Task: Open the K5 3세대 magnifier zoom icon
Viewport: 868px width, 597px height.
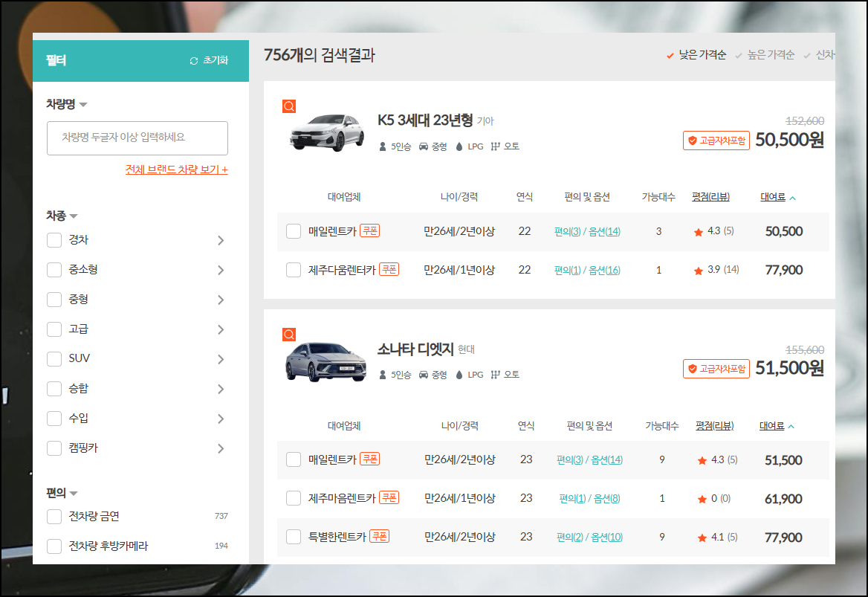Action: [x=289, y=106]
